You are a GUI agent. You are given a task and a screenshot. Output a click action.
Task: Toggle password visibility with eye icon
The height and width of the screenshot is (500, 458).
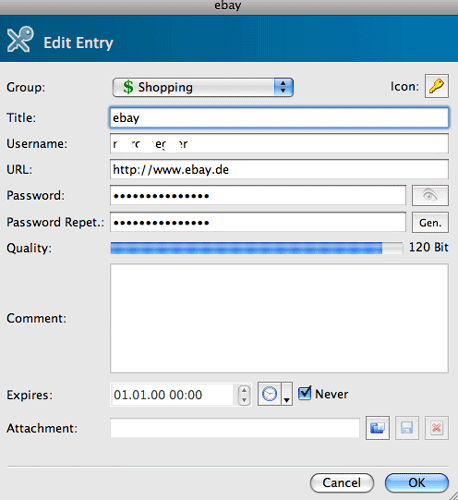430,195
